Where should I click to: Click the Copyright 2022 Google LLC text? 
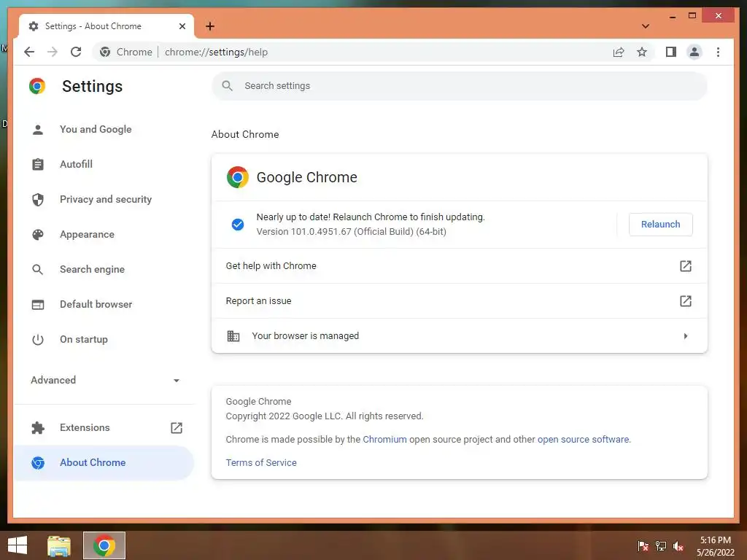click(x=325, y=416)
